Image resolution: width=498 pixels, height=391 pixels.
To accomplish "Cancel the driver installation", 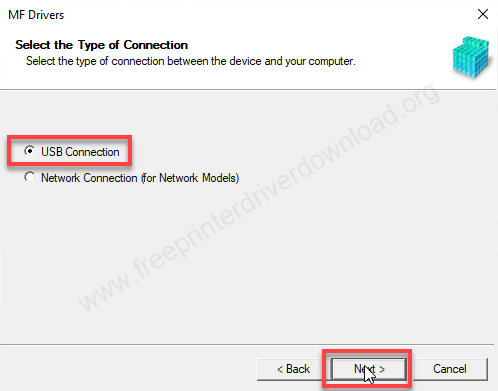I will click(450, 369).
